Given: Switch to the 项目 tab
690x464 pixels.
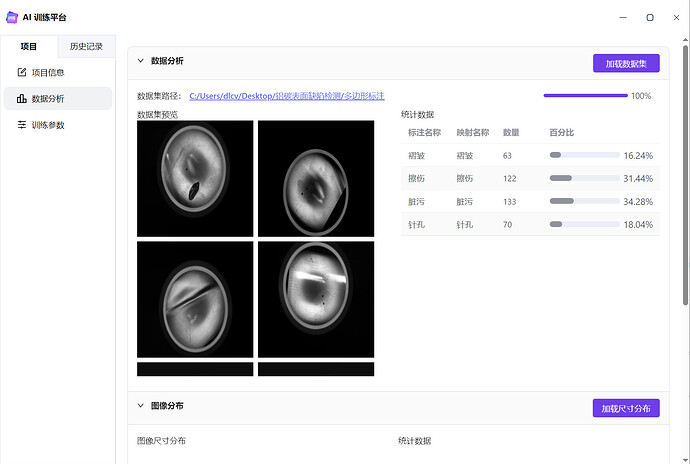Looking at the screenshot, I should pos(29,46).
